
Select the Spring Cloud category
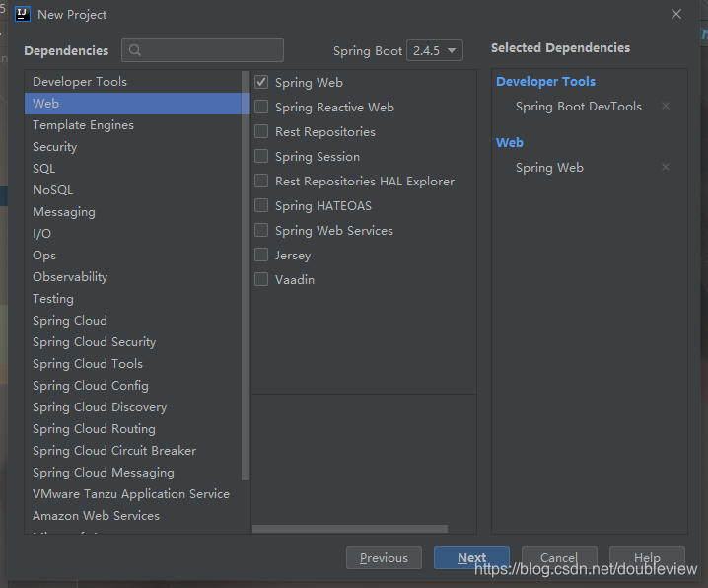coord(133,321)
